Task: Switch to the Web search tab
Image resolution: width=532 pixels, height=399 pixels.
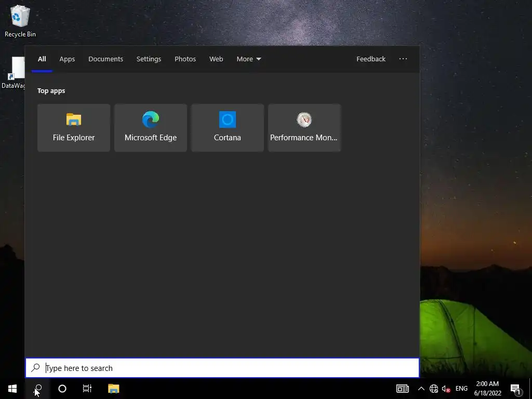Action: 216,59
